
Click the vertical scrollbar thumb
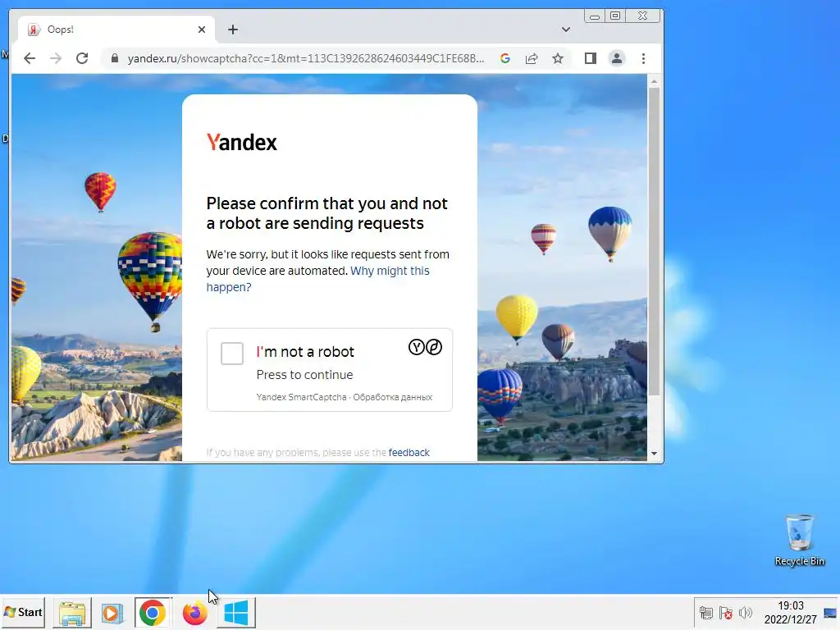click(654, 241)
